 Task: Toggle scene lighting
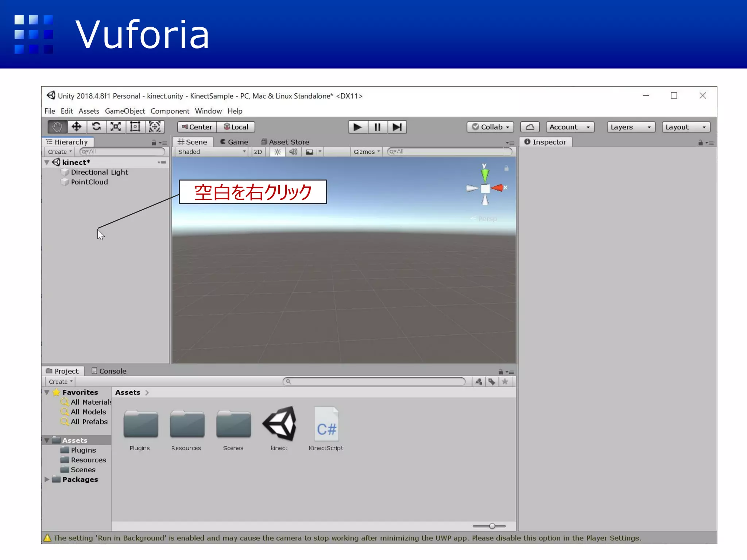[278, 152]
